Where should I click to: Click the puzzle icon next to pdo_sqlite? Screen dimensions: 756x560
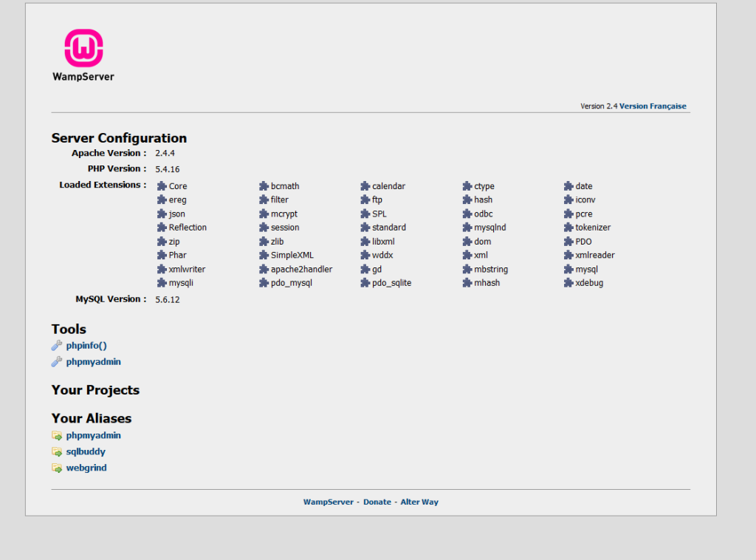365,283
